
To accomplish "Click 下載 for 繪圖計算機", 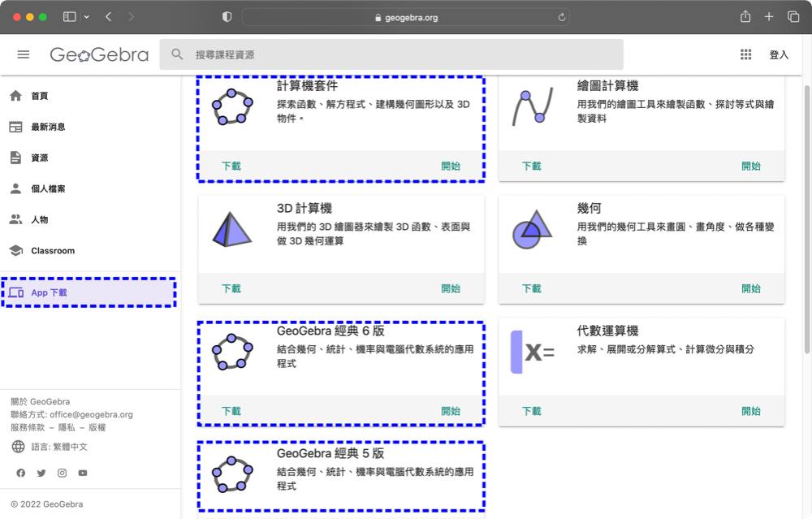I will pyautogui.click(x=531, y=167).
